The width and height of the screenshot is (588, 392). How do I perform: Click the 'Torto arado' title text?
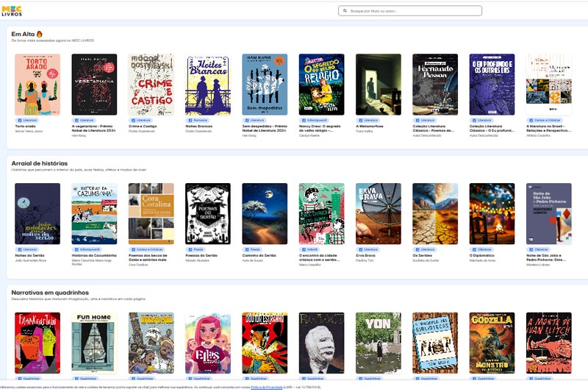pos(25,126)
